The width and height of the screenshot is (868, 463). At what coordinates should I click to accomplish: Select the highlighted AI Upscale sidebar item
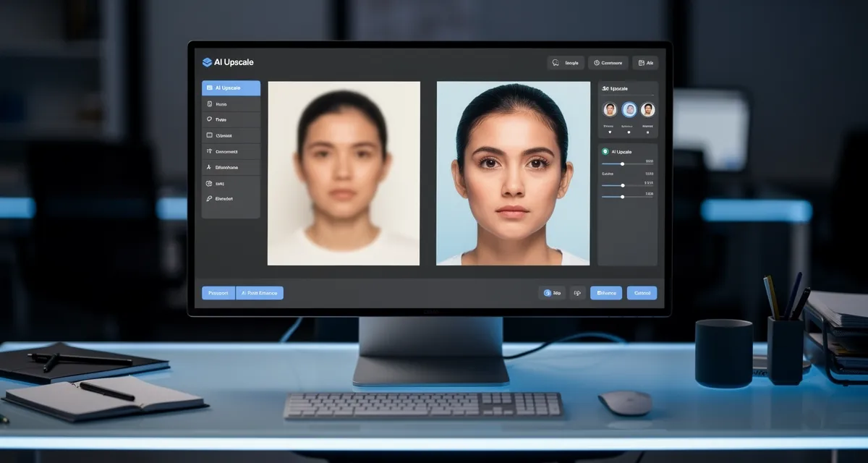click(x=231, y=88)
